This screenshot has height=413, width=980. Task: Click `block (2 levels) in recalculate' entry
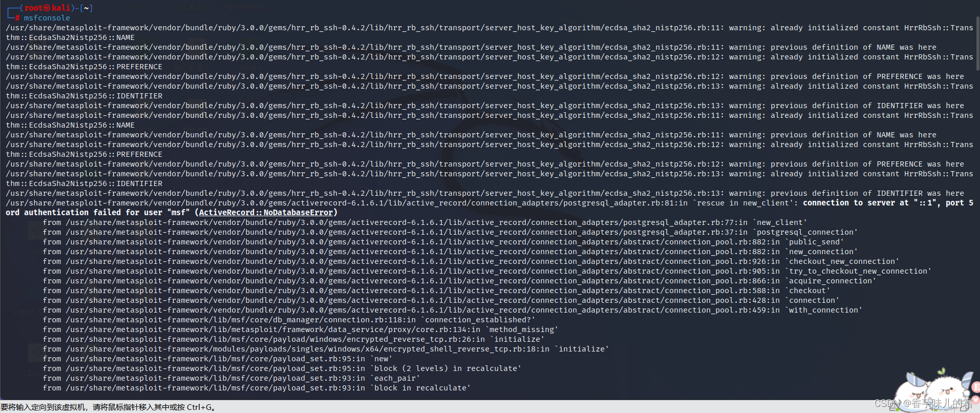pyautogui.click(x=445, y=368)
